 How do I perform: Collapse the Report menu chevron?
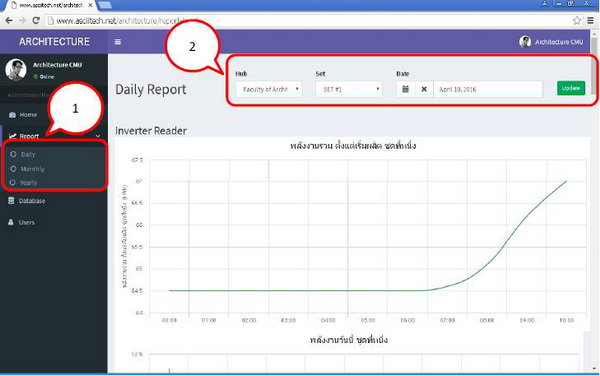pos(98,136)
